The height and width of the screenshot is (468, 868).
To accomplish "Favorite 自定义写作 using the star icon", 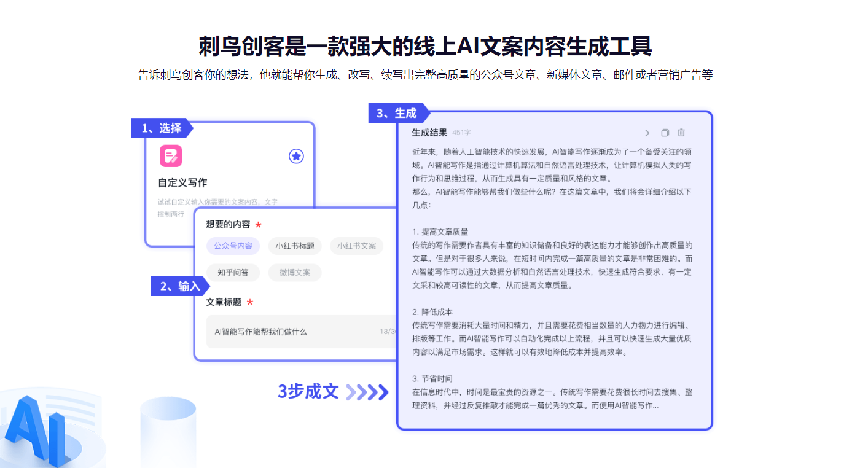I will 295,157.
